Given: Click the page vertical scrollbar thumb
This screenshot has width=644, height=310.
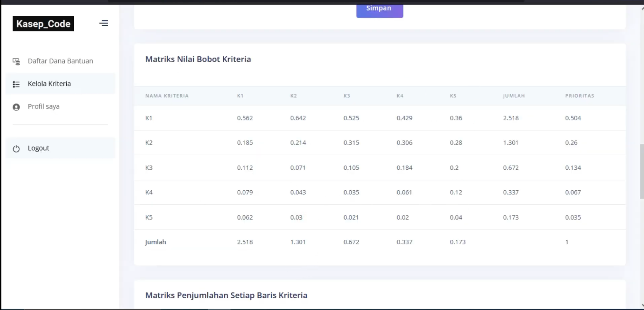Looking at the screenshot, I should [642, 171].
